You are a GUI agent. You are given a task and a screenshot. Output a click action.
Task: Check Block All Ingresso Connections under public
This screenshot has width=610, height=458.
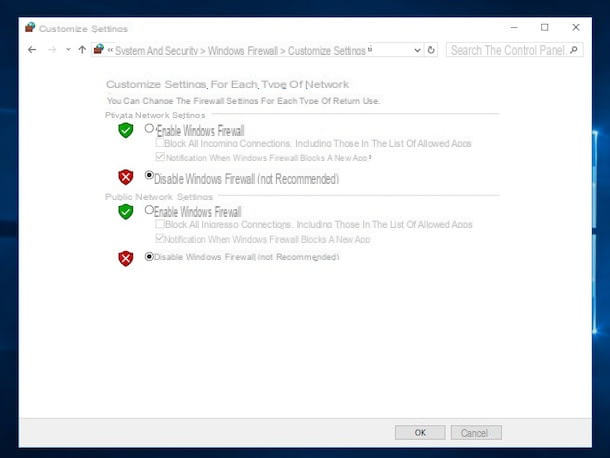point(160,224)
